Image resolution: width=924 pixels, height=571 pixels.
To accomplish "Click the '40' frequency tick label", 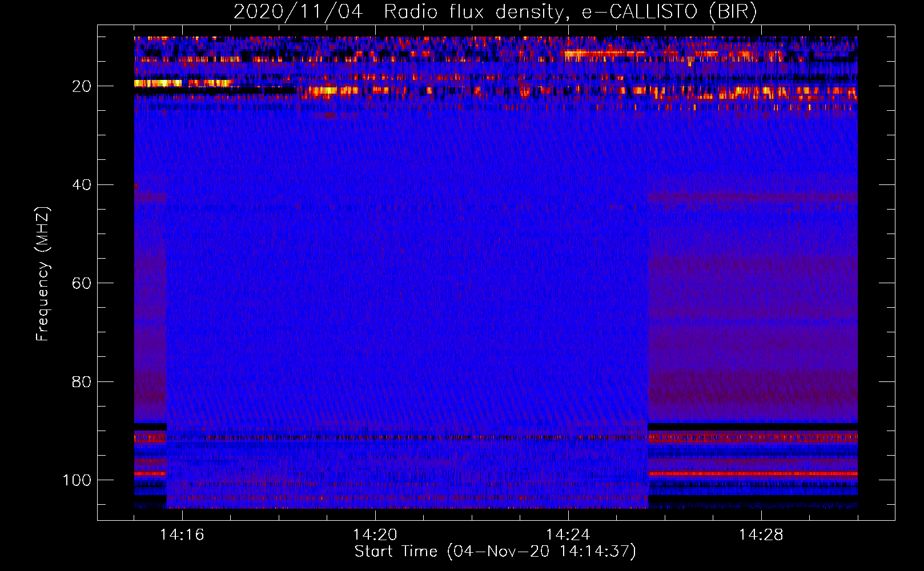I will pos(82,185).
